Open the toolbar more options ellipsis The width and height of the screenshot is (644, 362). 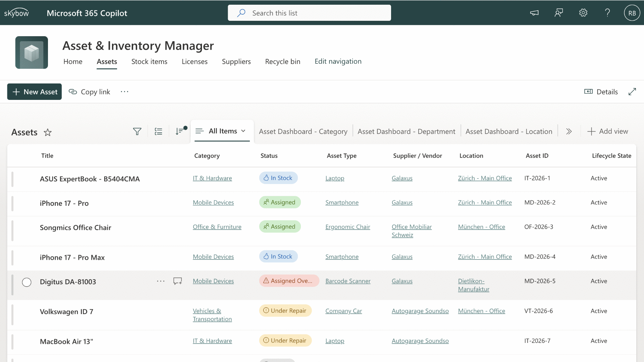click(124, 92)
